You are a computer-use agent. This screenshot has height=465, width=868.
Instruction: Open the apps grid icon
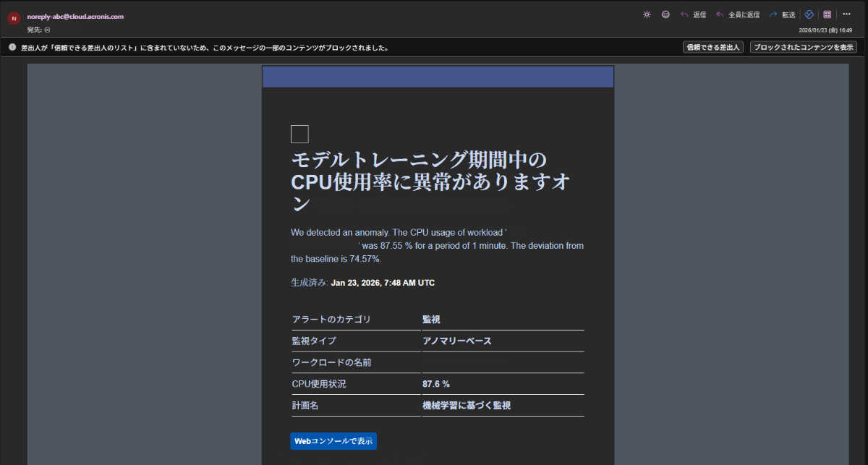pos(827,14)
